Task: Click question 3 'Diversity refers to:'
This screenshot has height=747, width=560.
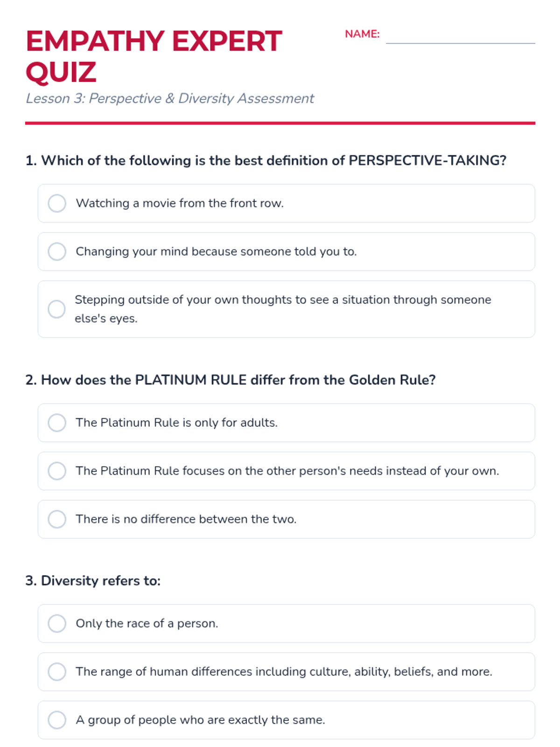Action: (93, 581)
